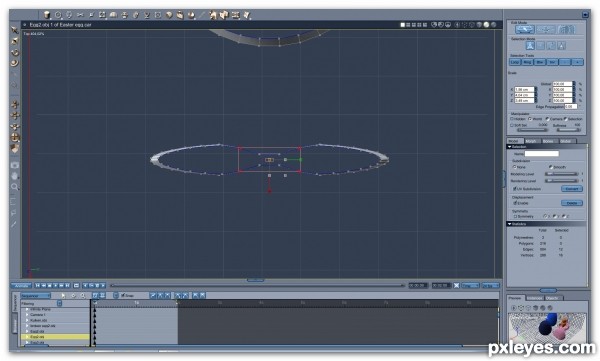This screenshot has height=361, width=600.
Task: Open the Filtering dropdown arrow
Action: coord(59,304)
